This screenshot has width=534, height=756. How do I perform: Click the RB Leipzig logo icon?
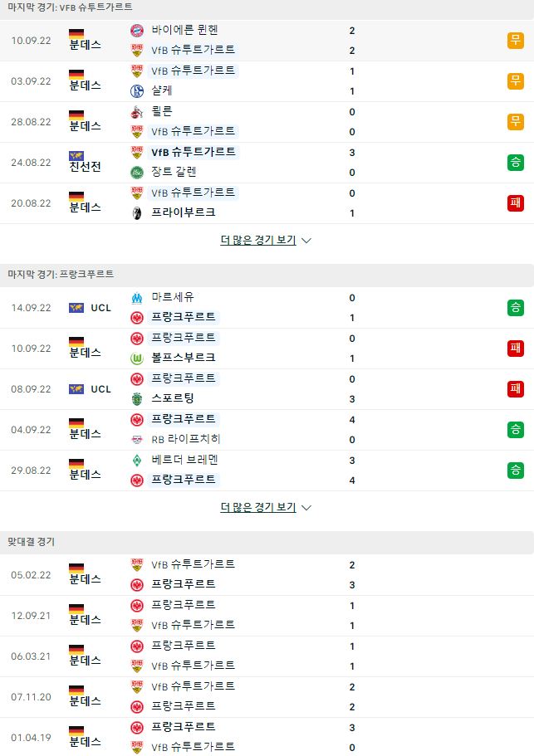coord(137,439)
